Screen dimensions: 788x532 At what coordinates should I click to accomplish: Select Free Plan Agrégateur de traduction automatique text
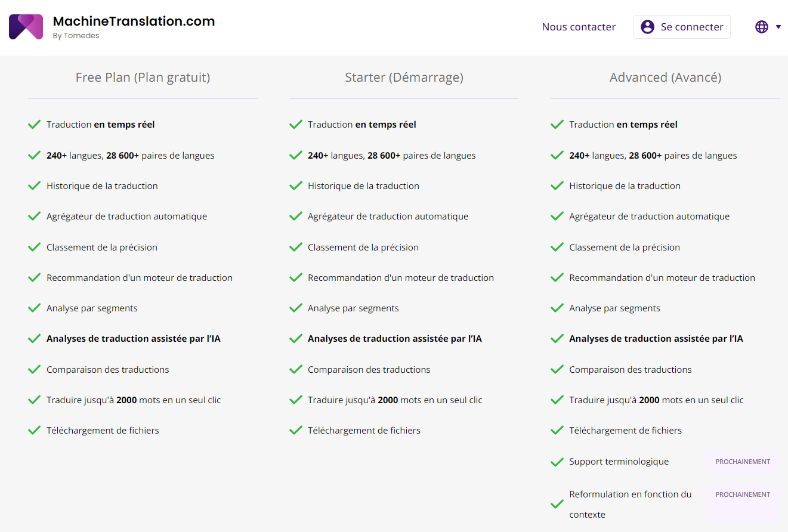[x=127, y=216]
